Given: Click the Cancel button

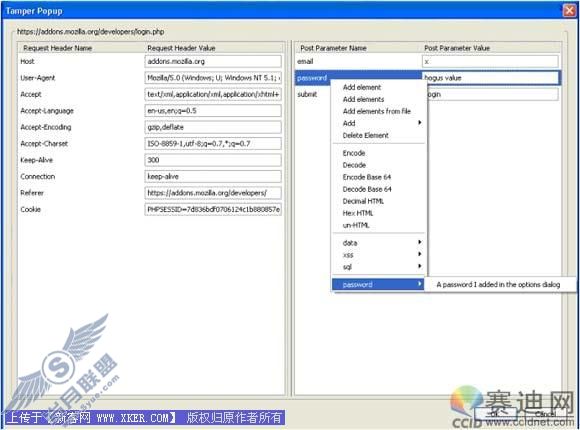Looking at the screenshot, I should 545,414.
